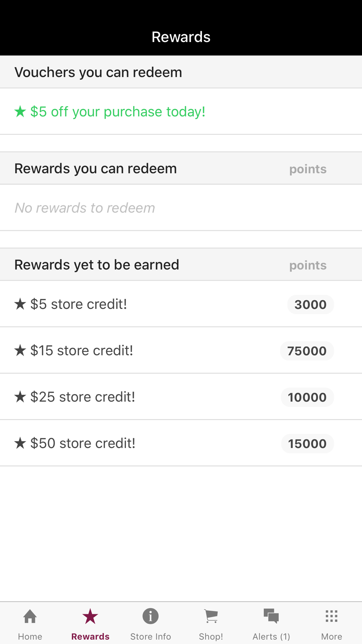The height and width of the screenshot is (644, 362).
Task: Tap the 15000 points badge
Action: [307, 444]
